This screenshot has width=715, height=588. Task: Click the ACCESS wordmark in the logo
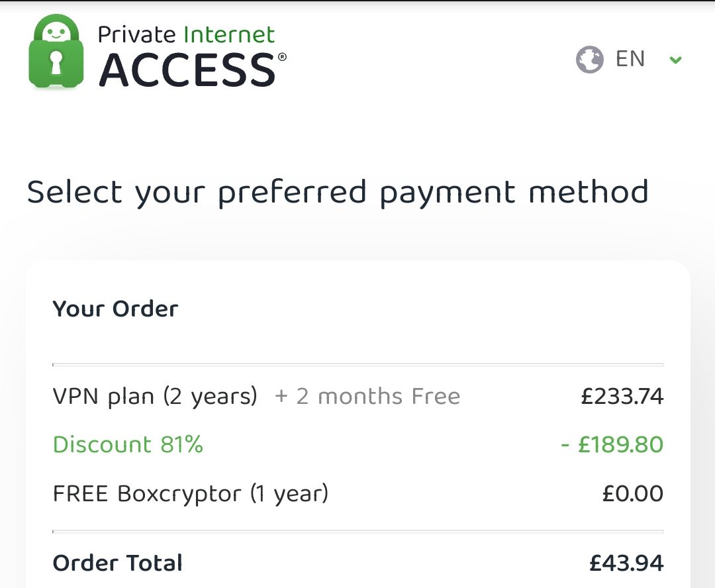[187, 70]
